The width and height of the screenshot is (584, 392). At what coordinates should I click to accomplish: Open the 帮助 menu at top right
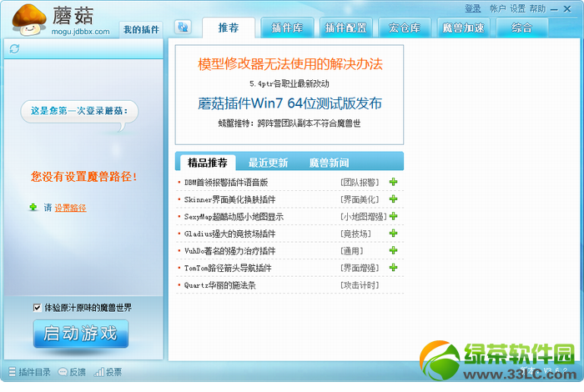[x=537, y=8]
